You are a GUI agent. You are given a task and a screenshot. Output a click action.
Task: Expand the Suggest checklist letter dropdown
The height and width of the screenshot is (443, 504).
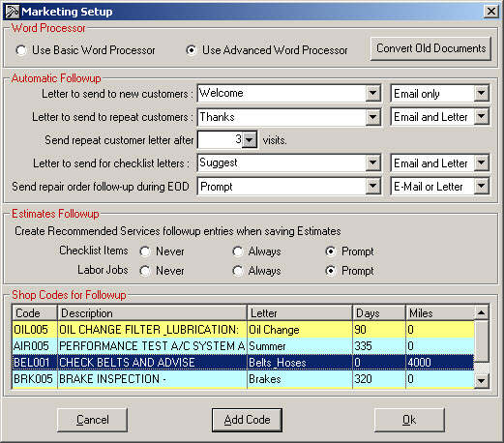point(372,162)
